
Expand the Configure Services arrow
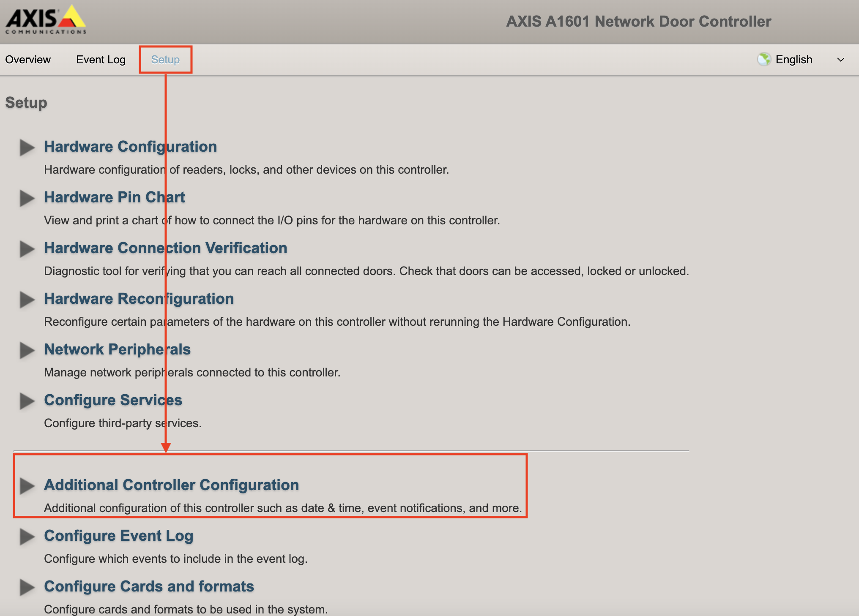coord(27,401)
